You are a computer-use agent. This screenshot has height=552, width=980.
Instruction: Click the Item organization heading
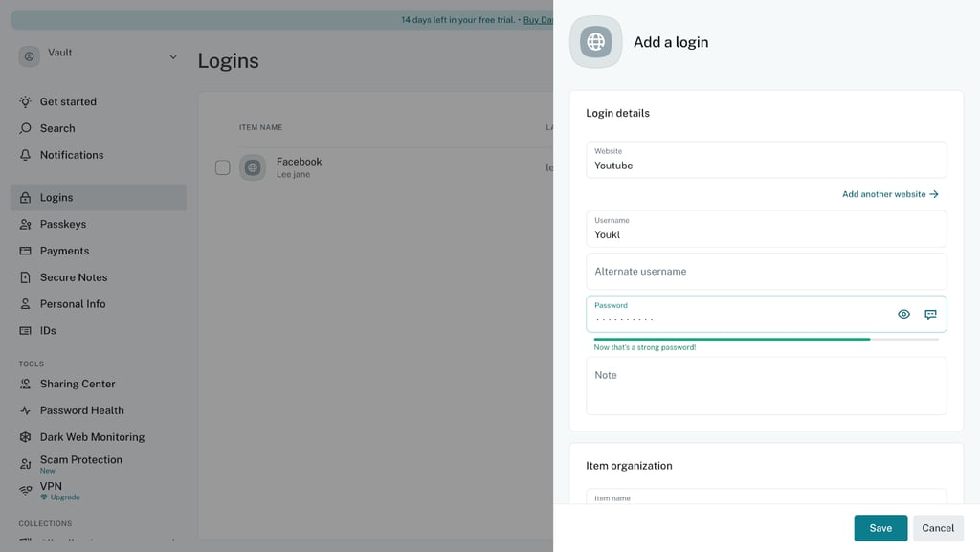(629, 466)
